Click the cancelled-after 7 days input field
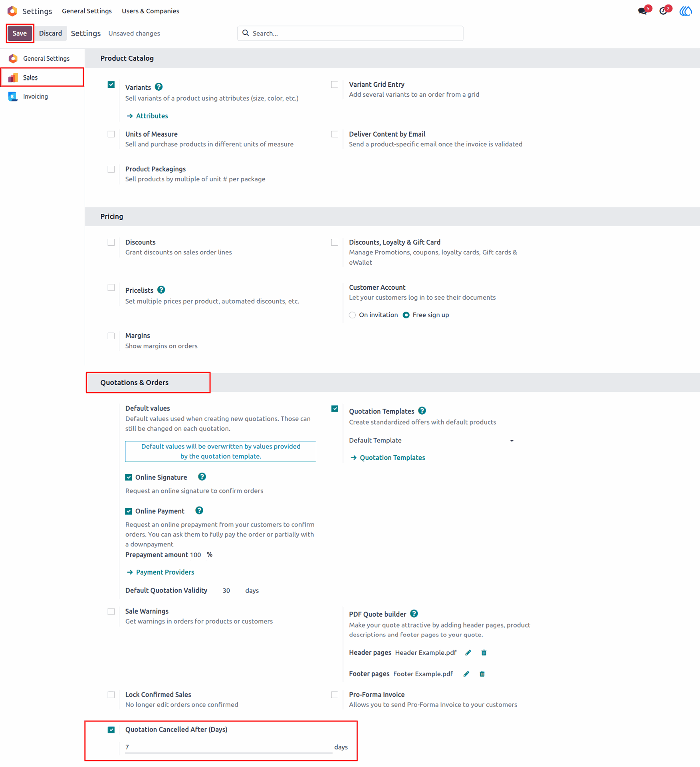 (228, 747)
